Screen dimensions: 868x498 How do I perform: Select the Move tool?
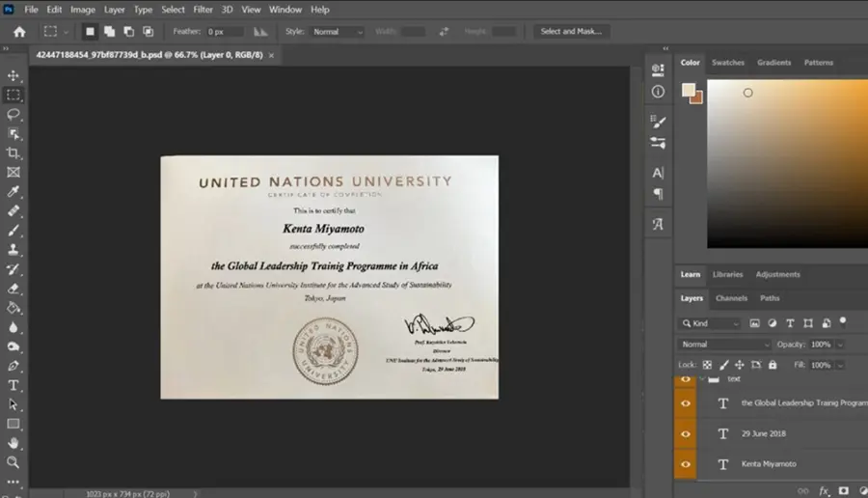pyautogui.click(x=14, y=75)
